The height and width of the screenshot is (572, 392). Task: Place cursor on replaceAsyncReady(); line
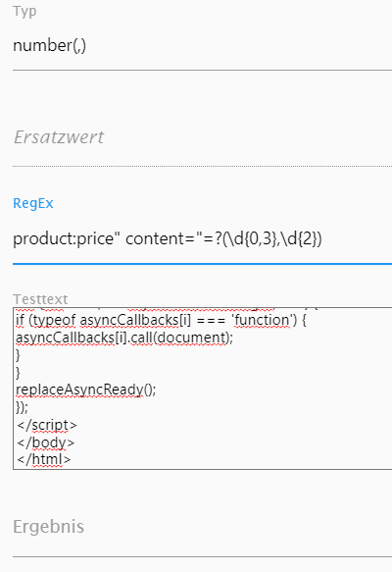(x=86, y=390)
